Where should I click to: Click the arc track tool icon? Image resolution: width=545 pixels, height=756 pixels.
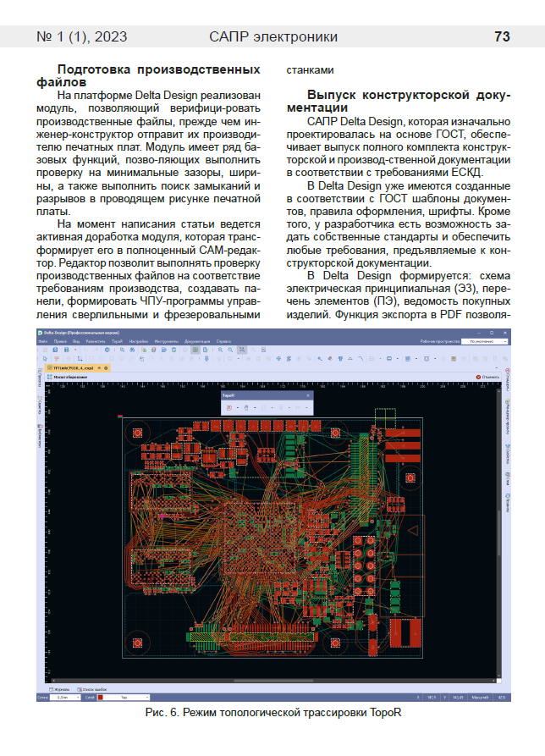click(x=361, y=359)
